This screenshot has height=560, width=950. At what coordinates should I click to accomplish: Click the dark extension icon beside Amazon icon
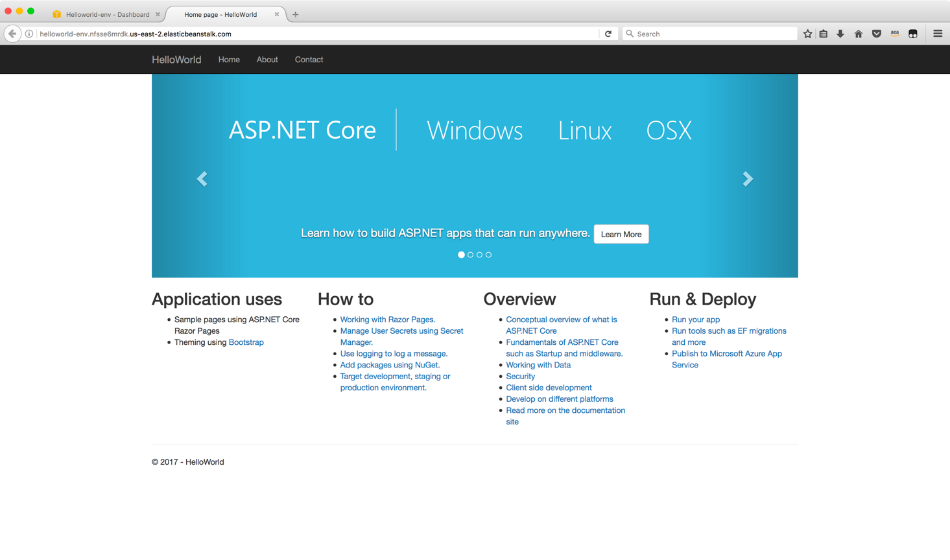pos(913,34)
